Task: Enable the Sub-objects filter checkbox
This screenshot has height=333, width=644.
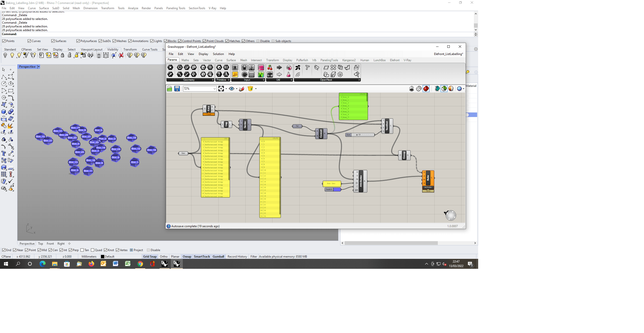Action: 273,41
